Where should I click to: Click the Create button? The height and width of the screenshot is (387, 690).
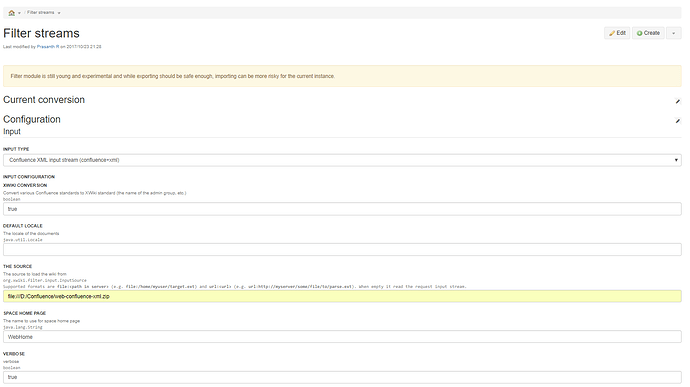click(x=648, y=33)
